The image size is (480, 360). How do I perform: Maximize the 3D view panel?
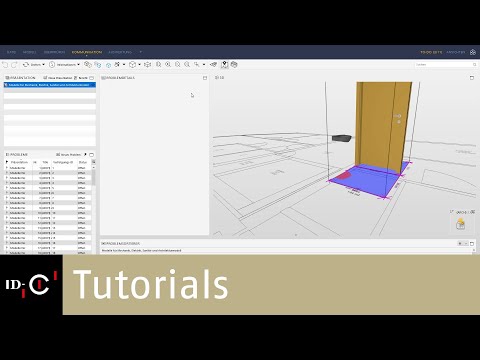472,78
